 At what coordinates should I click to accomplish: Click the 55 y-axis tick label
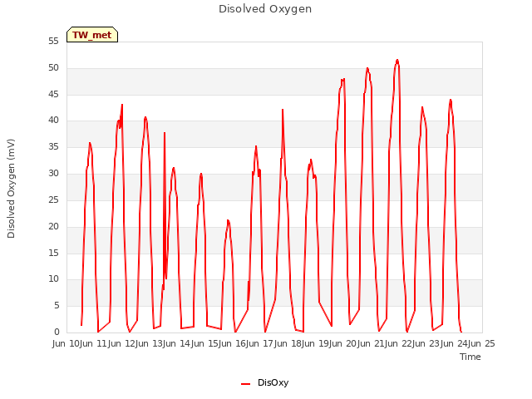click(53, 41)
